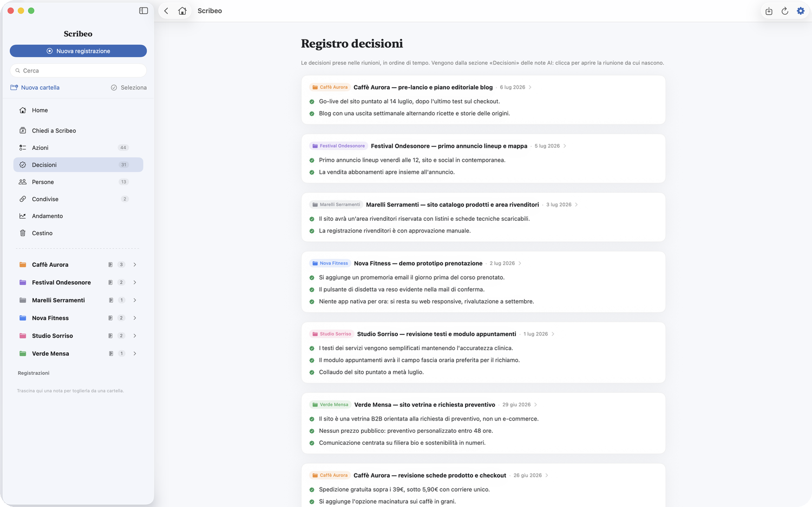Expand the Studio Sorriso folder chevron
Viewport: 812px width, 507px height.
tap(135, 336)
